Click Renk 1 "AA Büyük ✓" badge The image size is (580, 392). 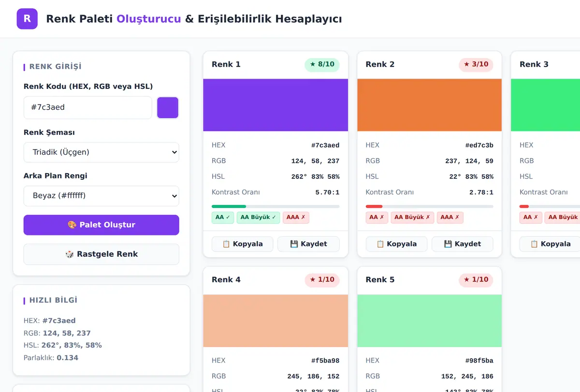[x=258, y=218]
